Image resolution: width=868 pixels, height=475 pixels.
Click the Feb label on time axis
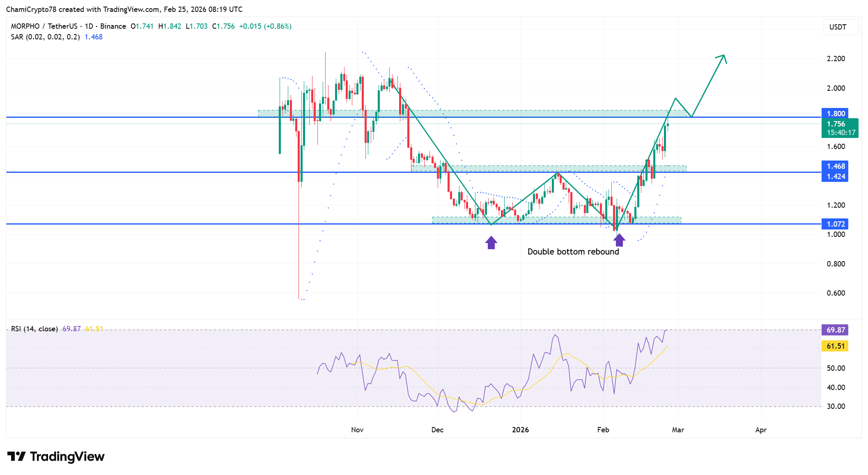click(603, 430)
